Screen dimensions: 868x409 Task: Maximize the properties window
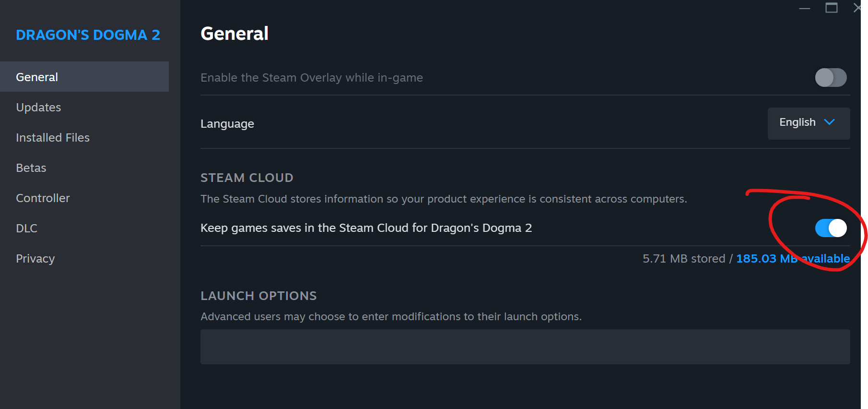[x=831, y=8]
